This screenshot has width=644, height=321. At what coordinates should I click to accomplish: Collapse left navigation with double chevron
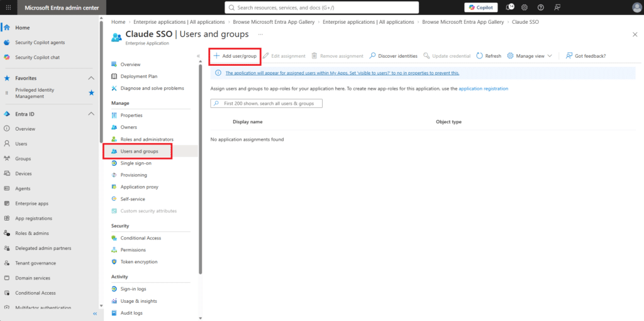[x=95, y=313]
